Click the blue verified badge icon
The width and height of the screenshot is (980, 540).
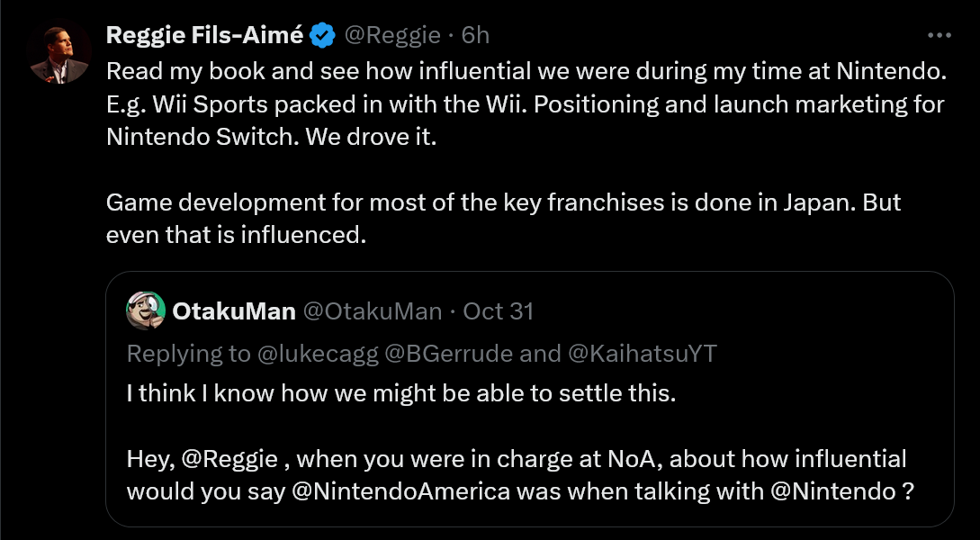tap(322, 36)
